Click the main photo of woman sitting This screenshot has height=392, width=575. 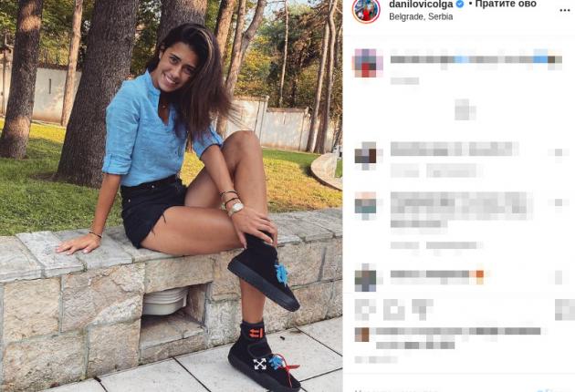[172, 196]
